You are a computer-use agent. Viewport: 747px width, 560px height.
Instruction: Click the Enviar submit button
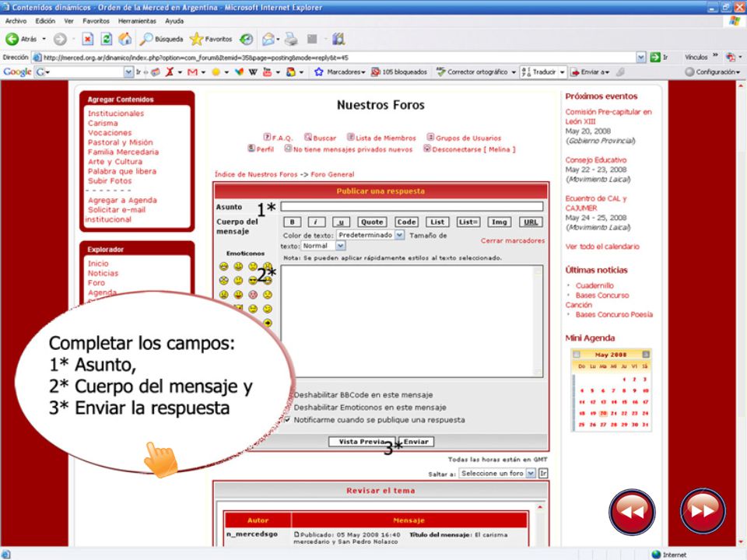click(416, 442)
